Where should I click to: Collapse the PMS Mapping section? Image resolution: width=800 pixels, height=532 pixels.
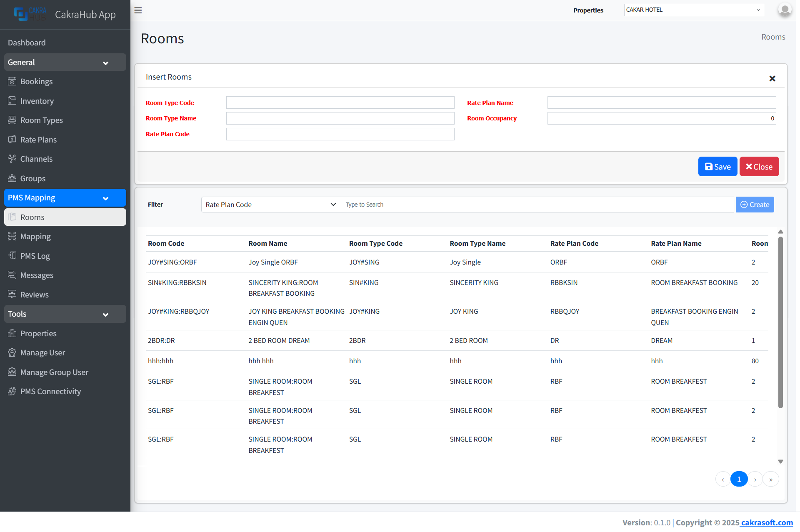tap(105, 198)
